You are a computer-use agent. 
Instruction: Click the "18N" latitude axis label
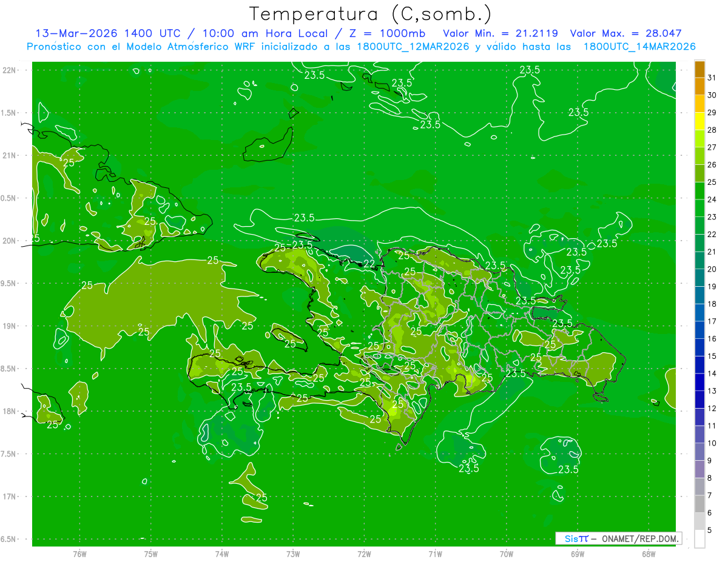(10, 411)
